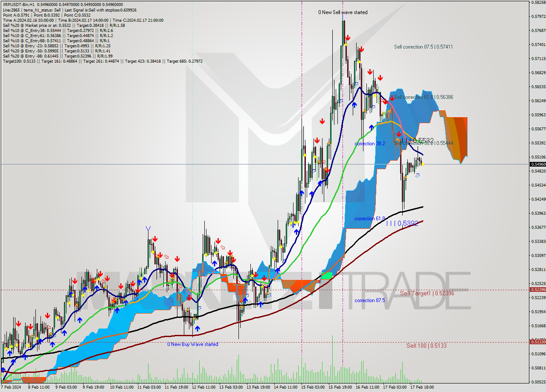This screenshot has height=392, width=546.
Task: Click the 0.5367 price axis label
Action: point(538,227)
